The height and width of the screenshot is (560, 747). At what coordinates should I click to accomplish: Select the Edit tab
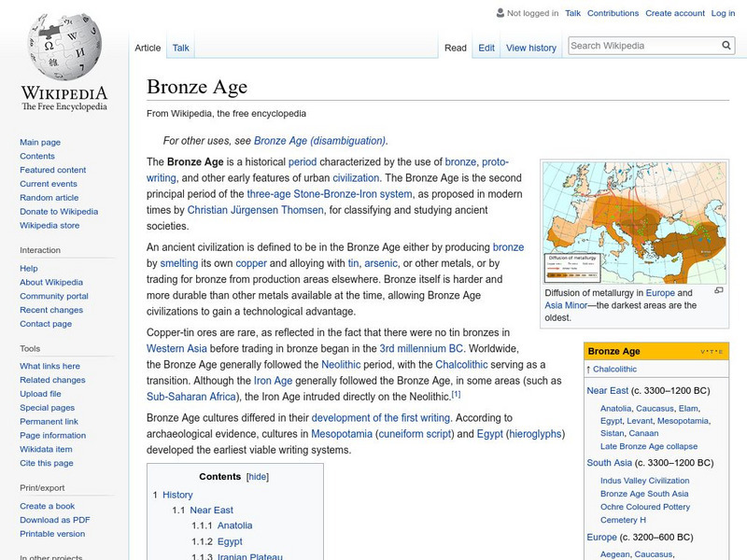pos(486,48)
